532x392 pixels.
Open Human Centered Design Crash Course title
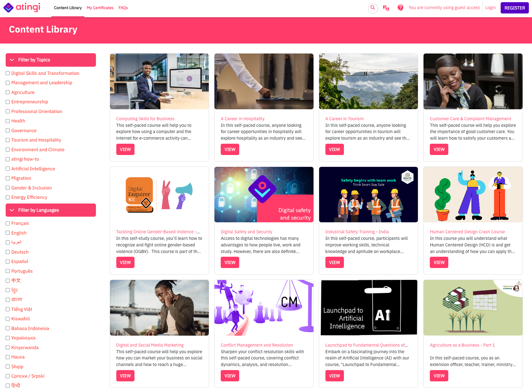[467, 232]
